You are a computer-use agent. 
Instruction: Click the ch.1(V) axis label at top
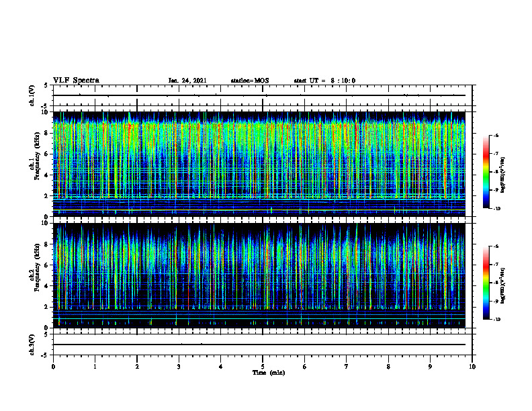[32, 95]
